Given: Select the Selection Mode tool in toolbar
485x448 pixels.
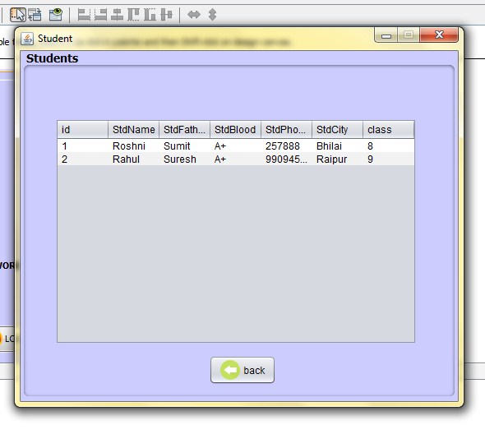Looking at the screenshot, I should (17, 15).
